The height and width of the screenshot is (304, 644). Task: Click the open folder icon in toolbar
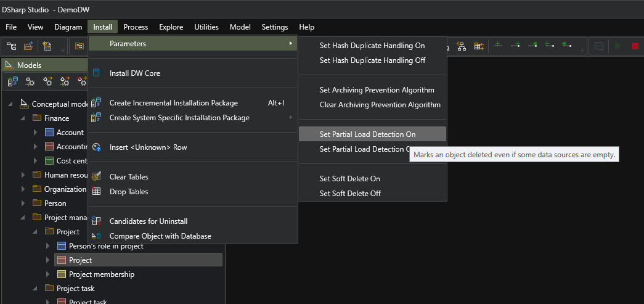pos(28,46)
